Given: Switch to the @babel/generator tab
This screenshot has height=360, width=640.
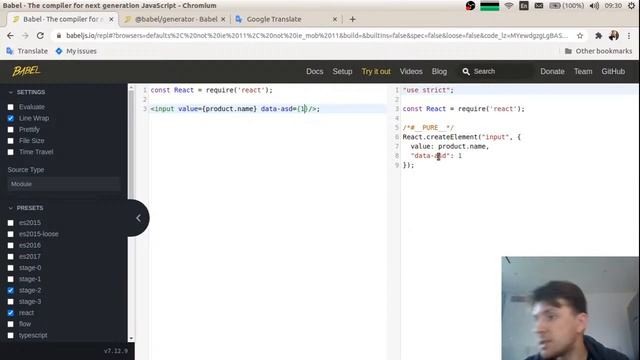Looking at the screenshot, I should coord(176,19).
